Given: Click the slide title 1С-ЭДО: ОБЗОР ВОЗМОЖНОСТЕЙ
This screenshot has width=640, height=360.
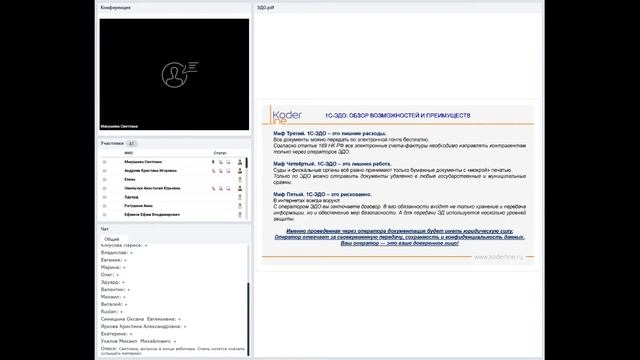Looking at the screenshot, I should point(398,116).
